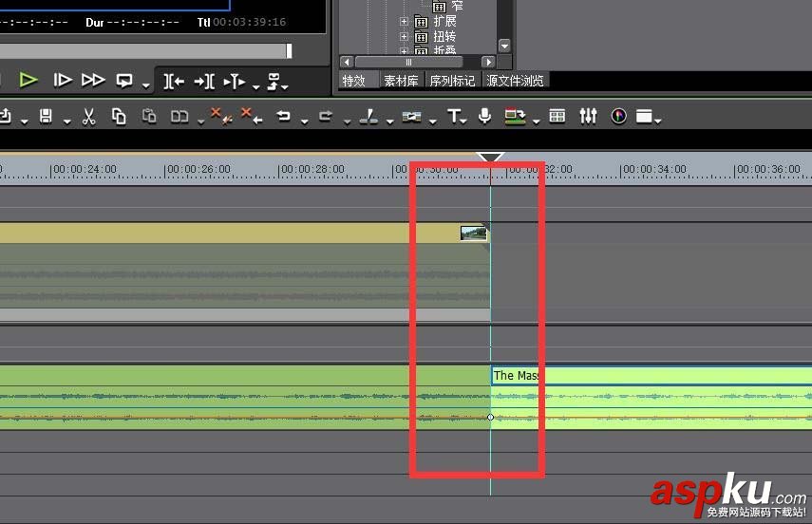Image resolution: width=812 pixels, height=524 pixels.
Task: Step to the next frame
Action: [63, 81]
